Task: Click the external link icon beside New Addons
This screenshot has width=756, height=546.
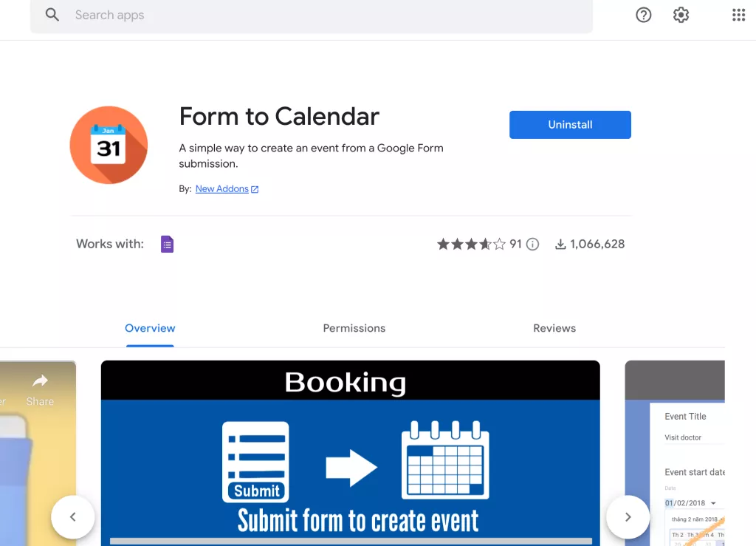Action: click(254, 188)
